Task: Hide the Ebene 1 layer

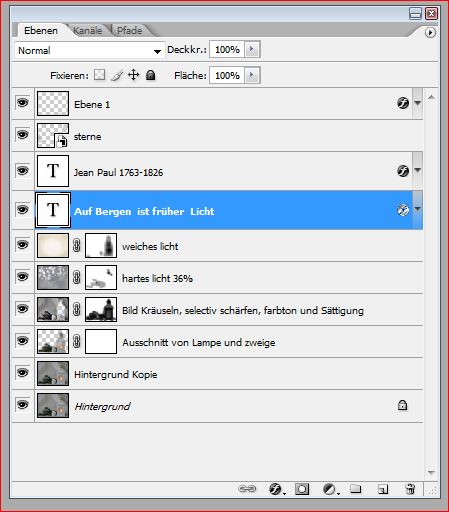Action: click(22, 103)
